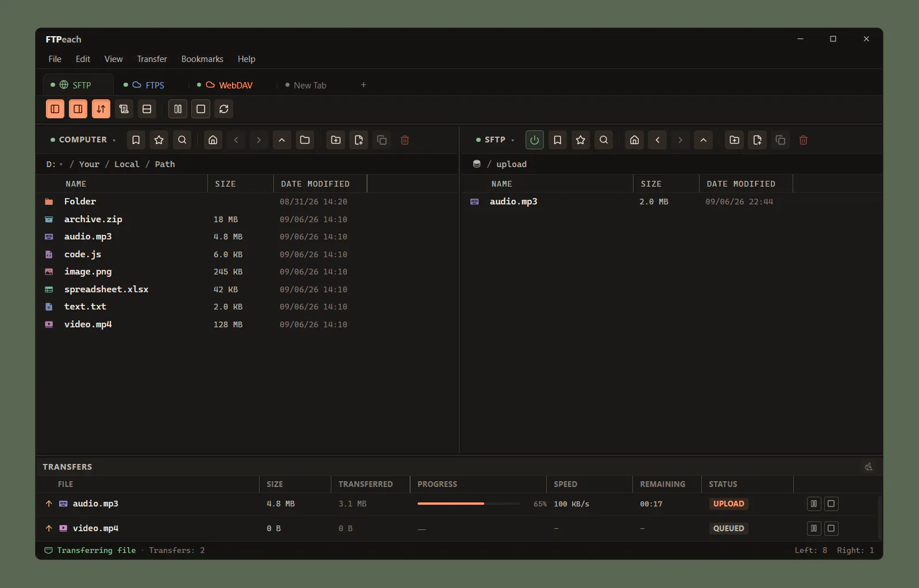Click the 'Local' breadcrumb segment
Screen dimensions: 919x588
pos(127,164)
